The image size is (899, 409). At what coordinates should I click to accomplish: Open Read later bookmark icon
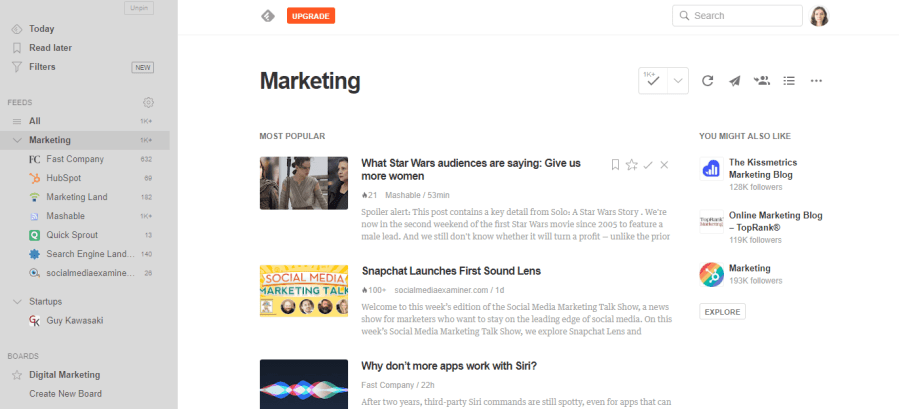(x=17, y=48)
